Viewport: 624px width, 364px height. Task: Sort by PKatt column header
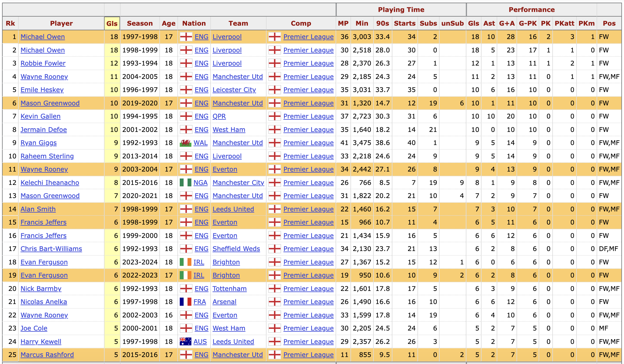click(x=564, y=24)
